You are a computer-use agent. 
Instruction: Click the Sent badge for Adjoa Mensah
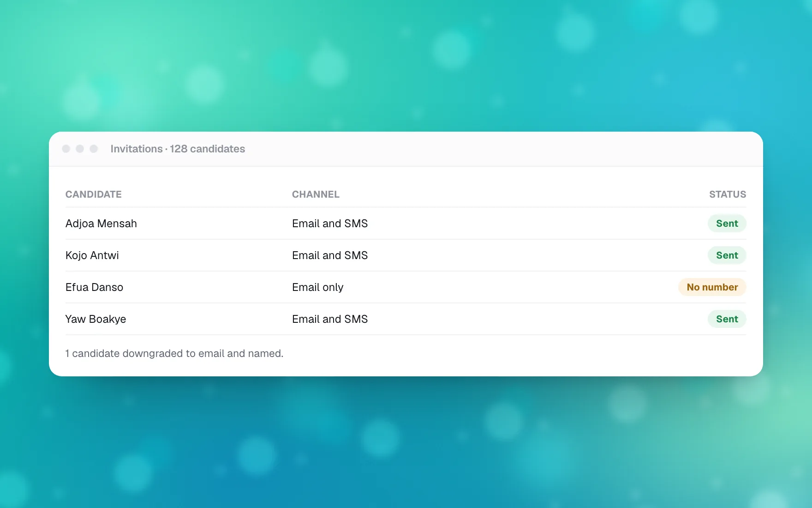click(x=727, y=224)
